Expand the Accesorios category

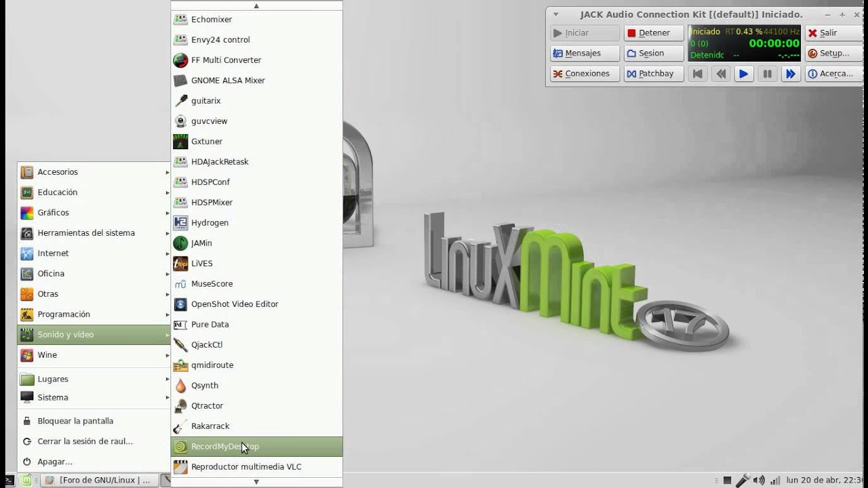tap(94, 172)
